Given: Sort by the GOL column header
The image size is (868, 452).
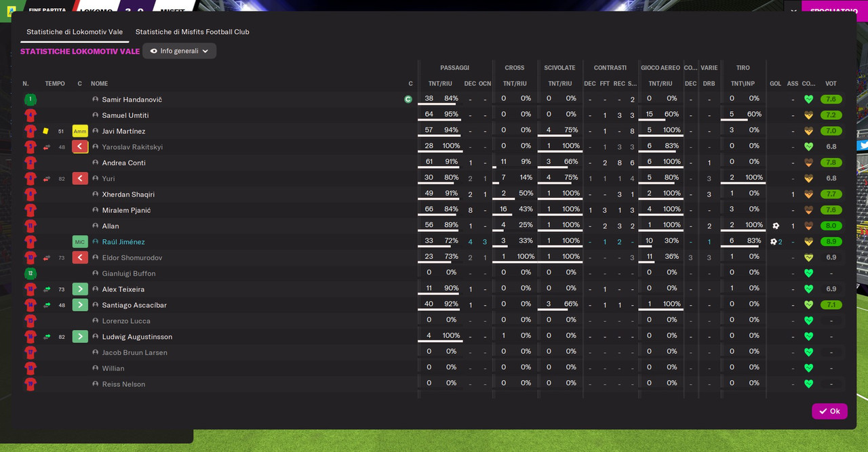Looking at the screenshot, I should 776,84.
